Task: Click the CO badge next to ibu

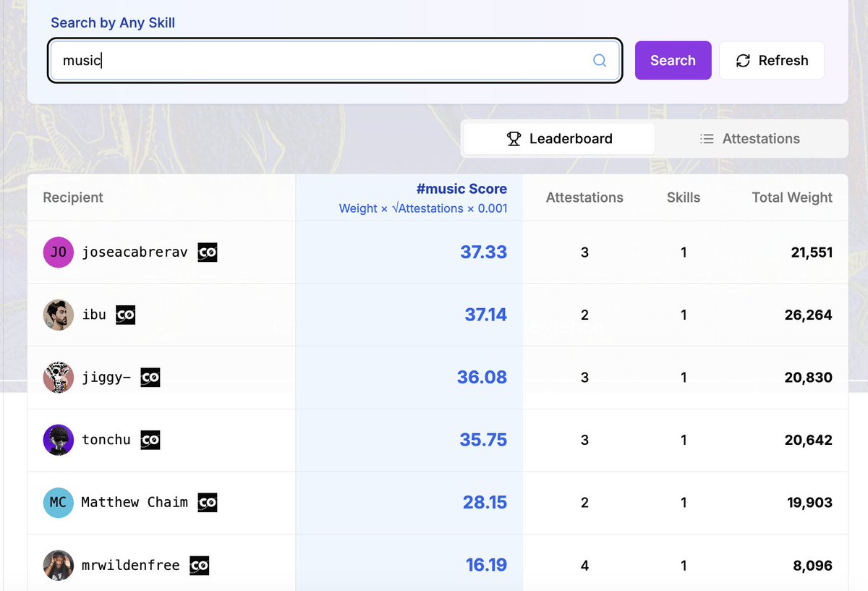Action: click(125, 315)
